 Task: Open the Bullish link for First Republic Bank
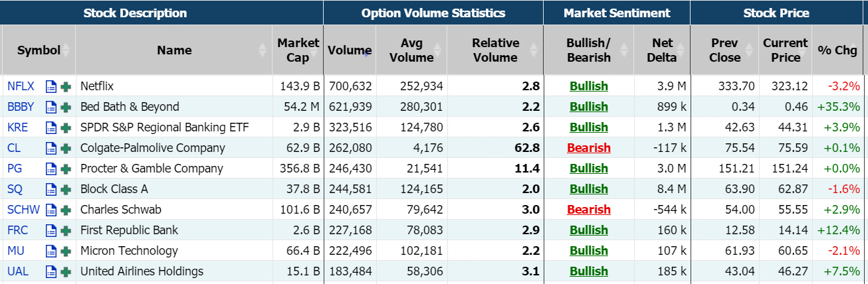pyautogui.click(x=588, y=230)
